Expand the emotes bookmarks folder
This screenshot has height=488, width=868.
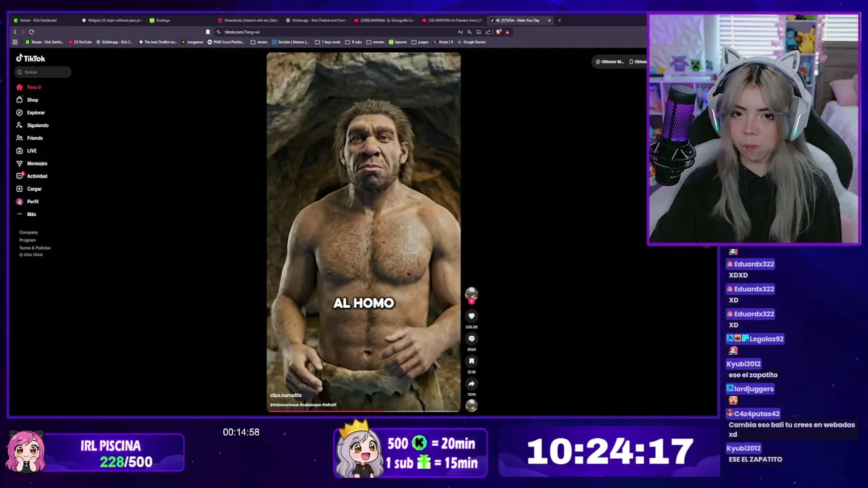[x=376, y=42]
